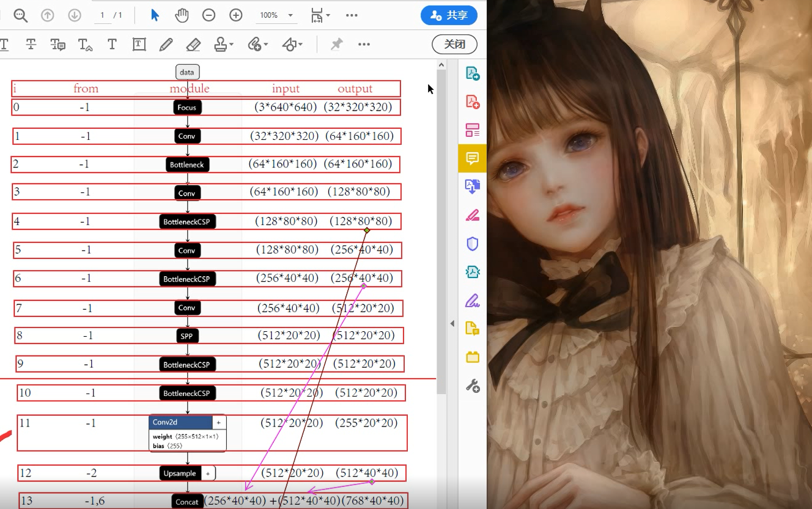Click the 共享 share button
The image size is (812, 509).
coord(449,15)
